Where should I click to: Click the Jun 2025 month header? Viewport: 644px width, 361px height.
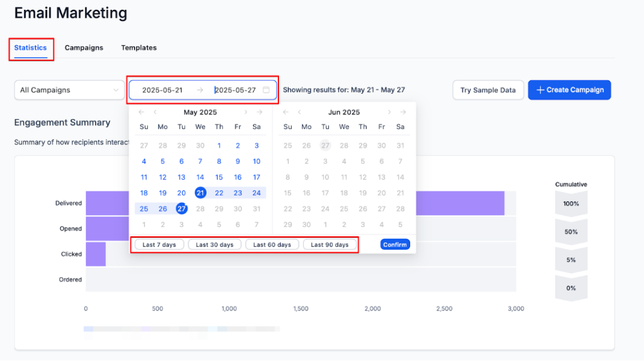[x=344, y=113]
